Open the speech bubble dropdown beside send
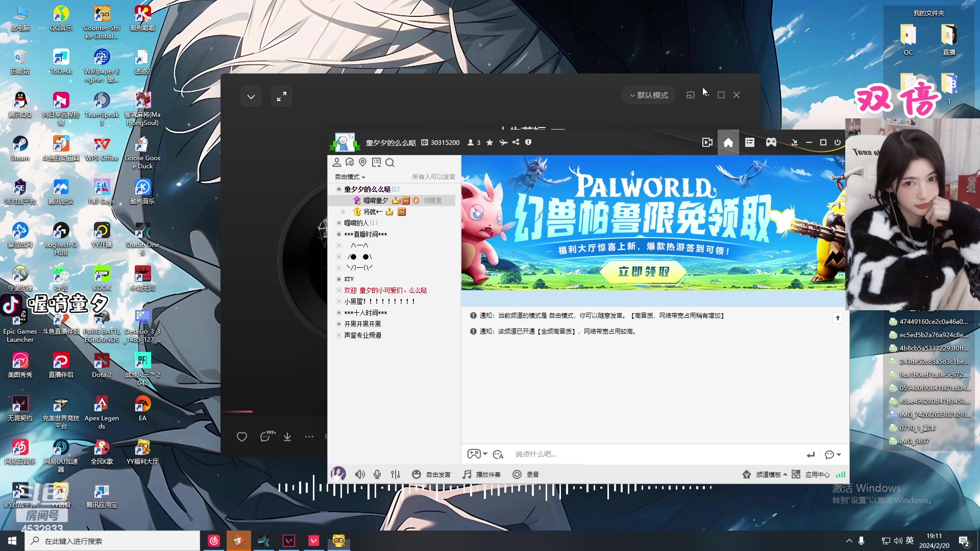Screen dimensions: 980x551 pyautogui.click(x=832, y=455)
